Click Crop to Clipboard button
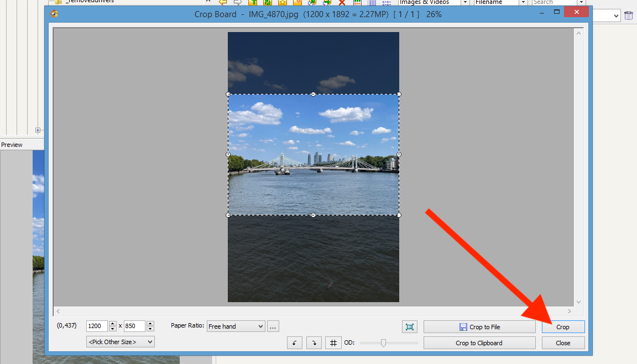This screenshot has height=364, width=637. tap(479, 343)
